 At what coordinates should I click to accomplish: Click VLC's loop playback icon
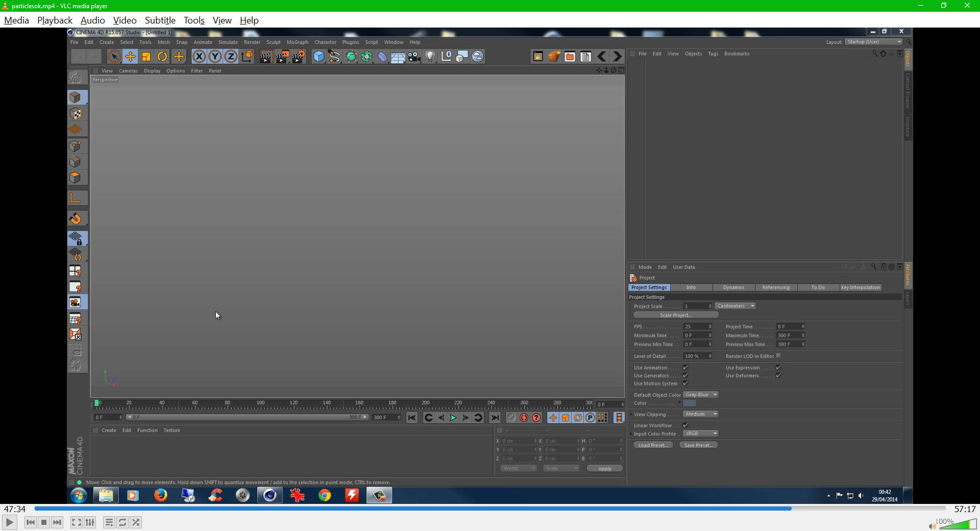[122, 522]
